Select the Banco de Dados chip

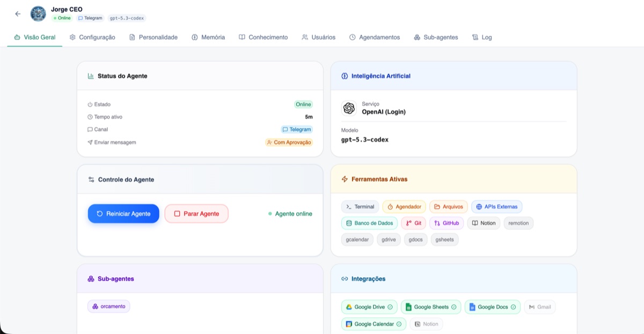[369, 223]
